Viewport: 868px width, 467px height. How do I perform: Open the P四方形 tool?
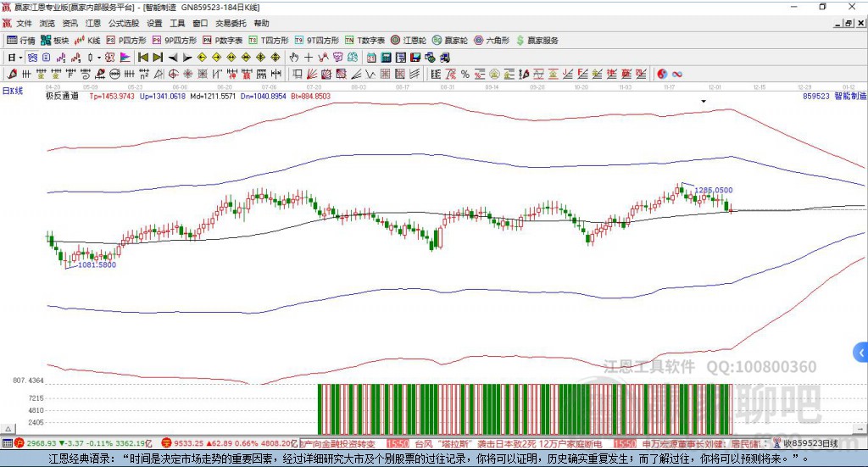tap(126, 41)
